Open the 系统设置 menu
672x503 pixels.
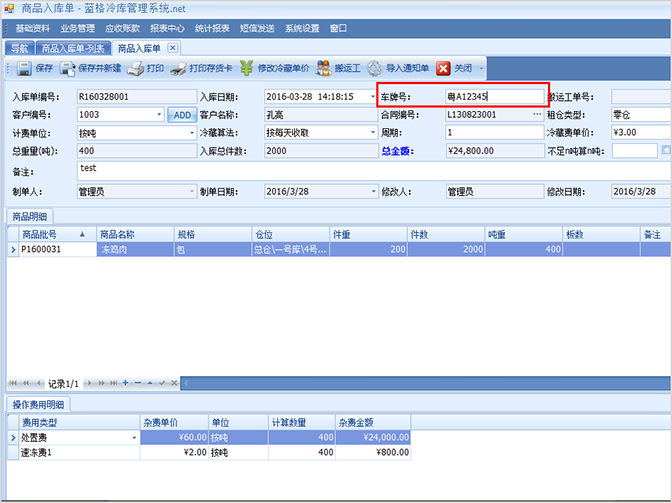pos(302,28)
